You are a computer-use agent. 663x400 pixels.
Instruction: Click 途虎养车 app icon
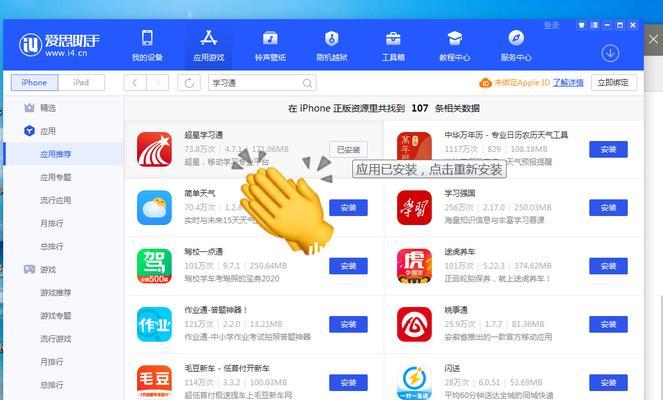click(414, 266)
